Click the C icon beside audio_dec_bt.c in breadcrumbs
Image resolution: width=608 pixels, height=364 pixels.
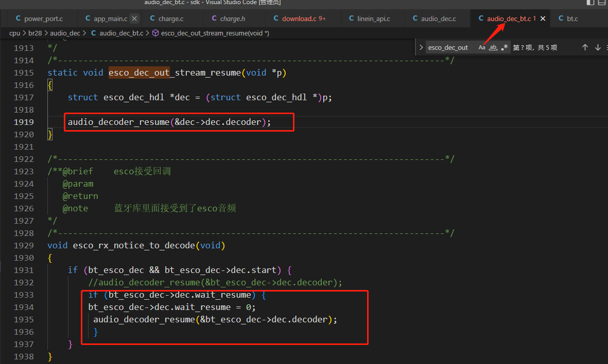[x=94, y=33]
